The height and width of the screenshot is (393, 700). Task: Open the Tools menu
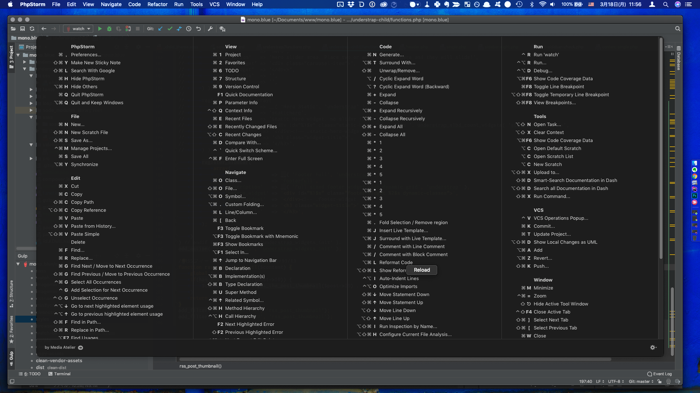click(x=196, y=4)
